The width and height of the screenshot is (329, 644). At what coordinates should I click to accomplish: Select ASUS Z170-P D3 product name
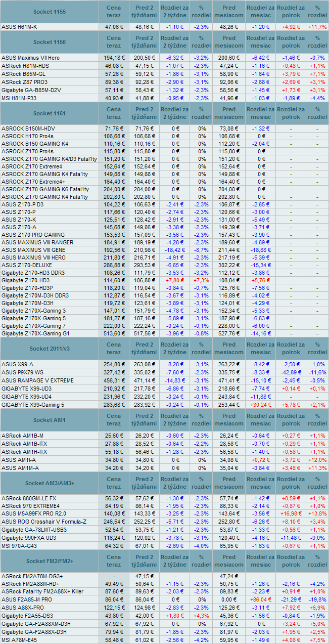[23, 204]
